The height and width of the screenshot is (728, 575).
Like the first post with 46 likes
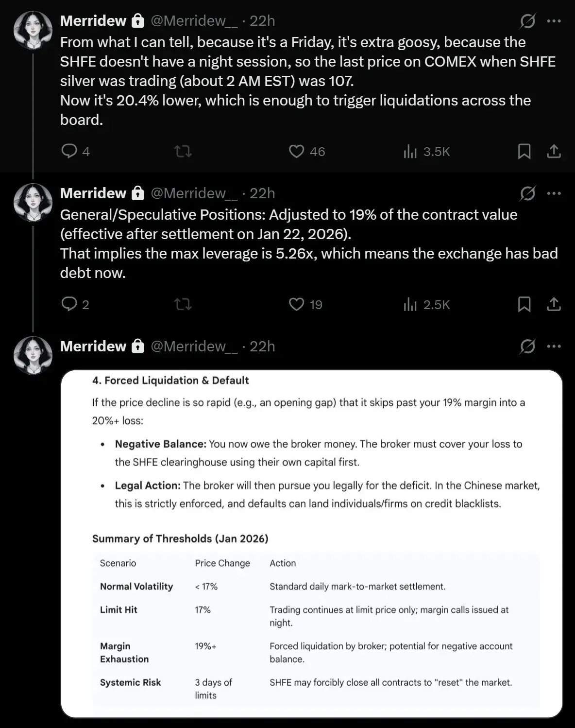[x=307, y=152]
